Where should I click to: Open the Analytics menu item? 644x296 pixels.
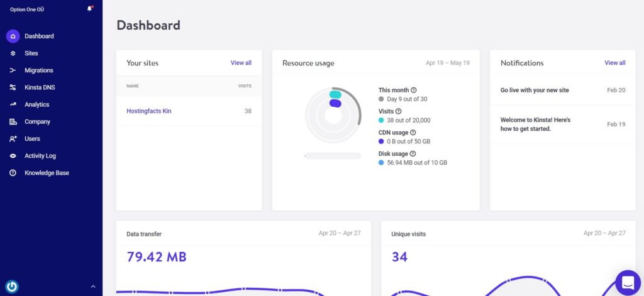pyautogui.click(x=37, y=105)
